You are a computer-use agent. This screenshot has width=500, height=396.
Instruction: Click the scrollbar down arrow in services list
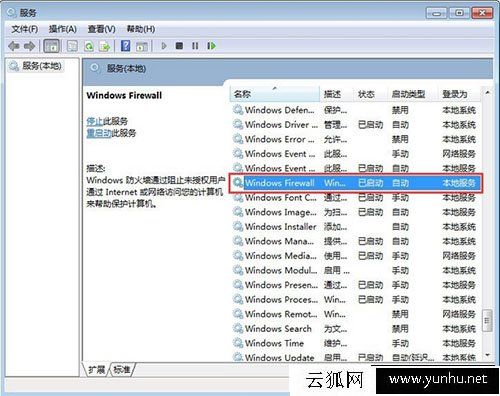tap(487, 355)
